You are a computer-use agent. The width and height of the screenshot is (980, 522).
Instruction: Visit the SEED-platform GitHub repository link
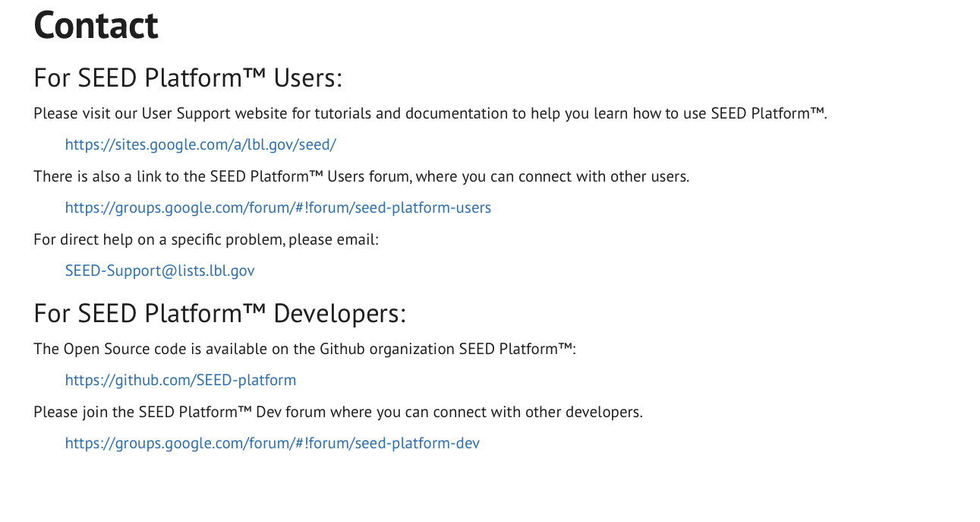coord(180,379)
